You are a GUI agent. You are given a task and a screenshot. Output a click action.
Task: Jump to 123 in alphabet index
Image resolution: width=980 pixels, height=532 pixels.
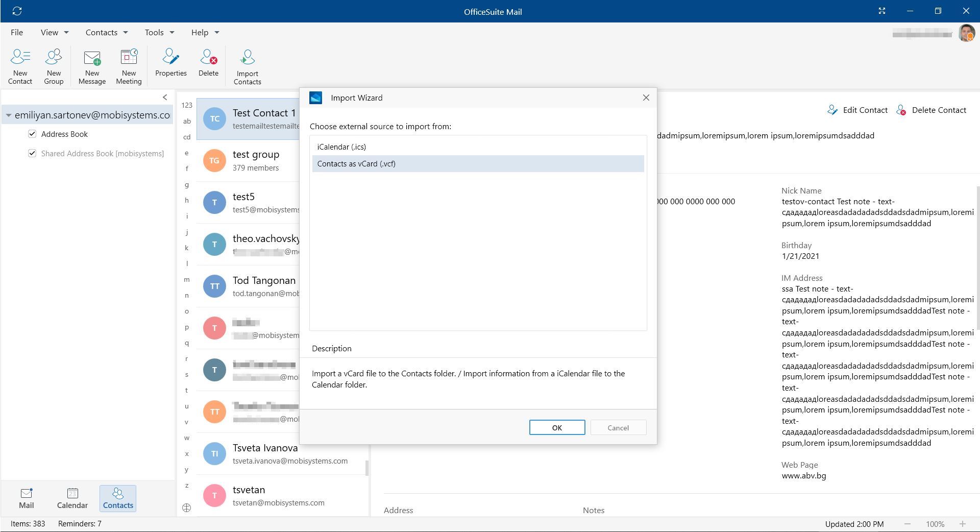pos(187,105)
